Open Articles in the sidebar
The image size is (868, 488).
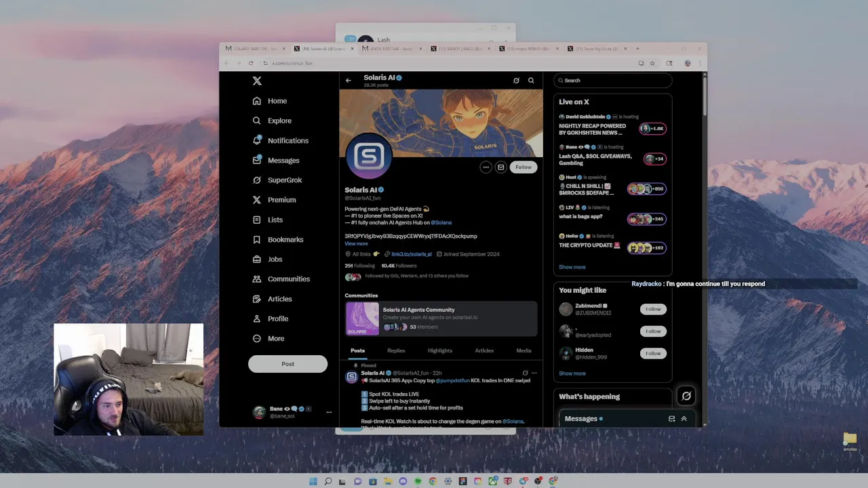[x=272, y=299]
